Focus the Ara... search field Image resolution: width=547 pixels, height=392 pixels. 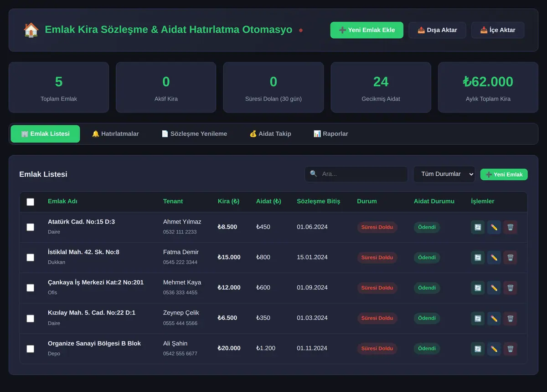point(356,174)
